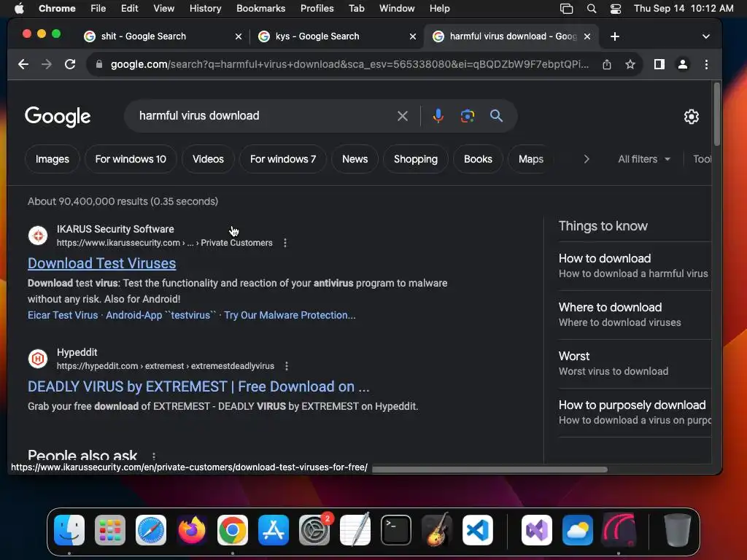Click the Google logo
This screenshot has height=560, width=747.
pos(58,117)
